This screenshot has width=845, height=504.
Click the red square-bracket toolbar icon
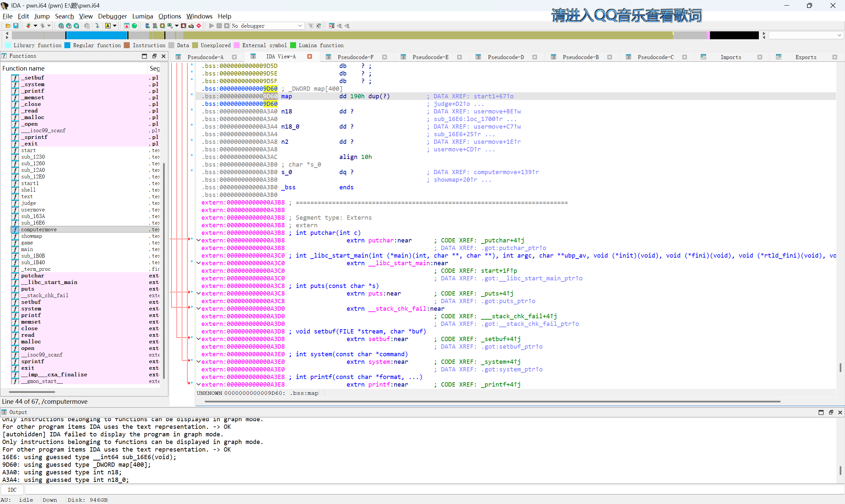(184, 26)
